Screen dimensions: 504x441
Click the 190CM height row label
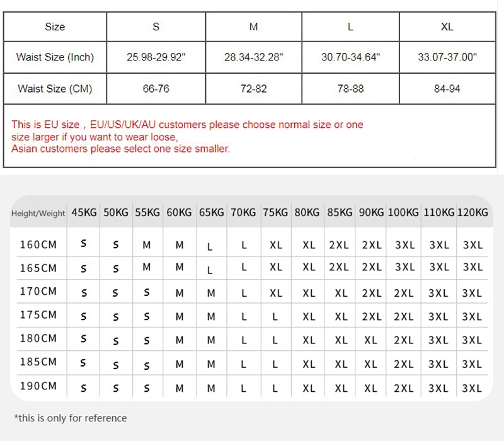pyautogui.click(x=38, y=386)
